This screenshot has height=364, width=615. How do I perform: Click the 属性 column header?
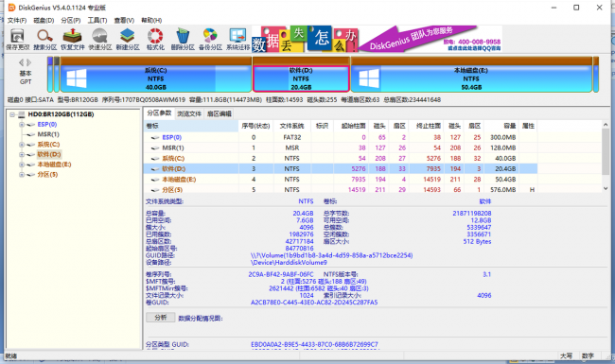[528, 126]
